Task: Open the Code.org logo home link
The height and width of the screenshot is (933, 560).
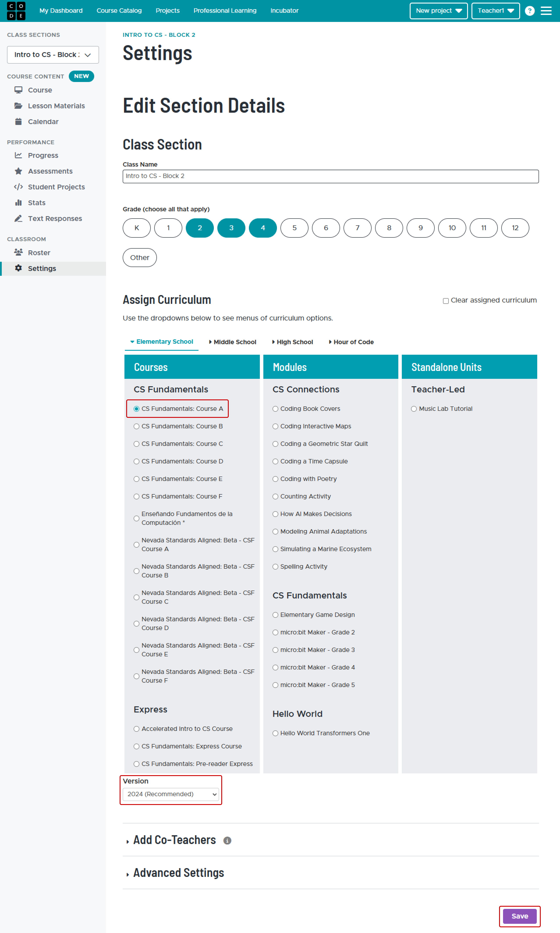Action: pos(16,11)
